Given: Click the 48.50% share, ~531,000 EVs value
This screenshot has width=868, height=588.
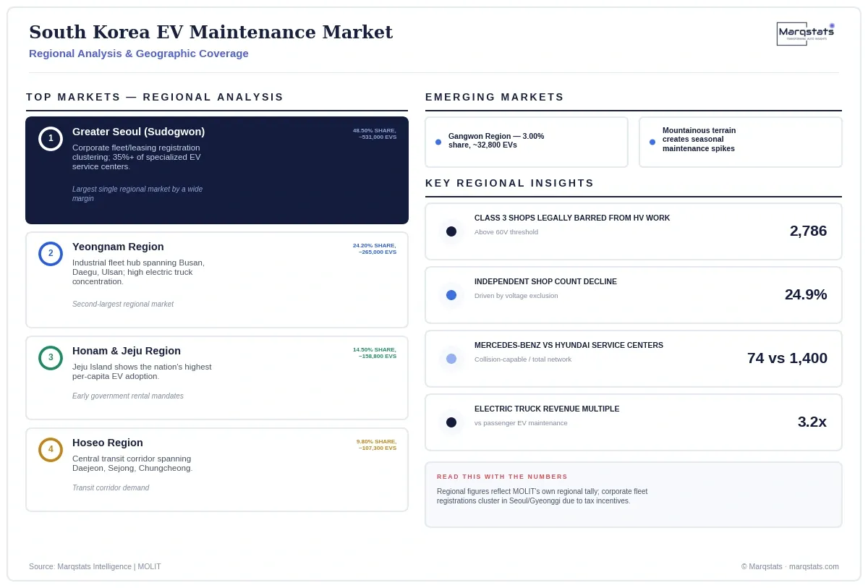Looking at the screenshot, I should [x=375, y=134].
